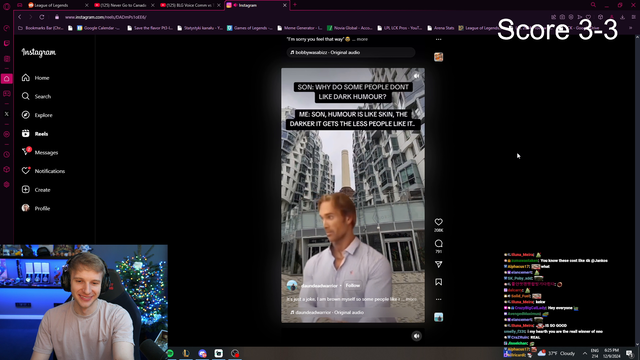
Task: Click the playing reel video
Action: pyautogui.click(x=353, y=195)
